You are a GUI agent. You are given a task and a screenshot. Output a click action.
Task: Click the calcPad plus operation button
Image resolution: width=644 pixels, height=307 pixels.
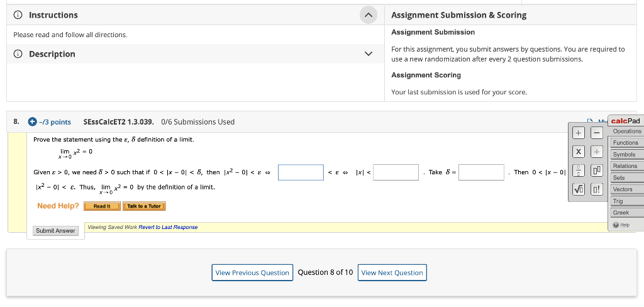point(579,133)
